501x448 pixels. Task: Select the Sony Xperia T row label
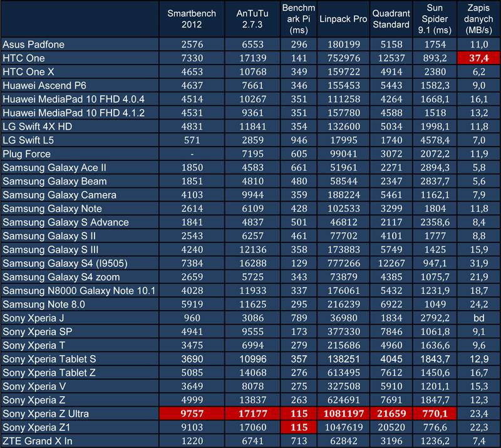[x=34, y=345]
